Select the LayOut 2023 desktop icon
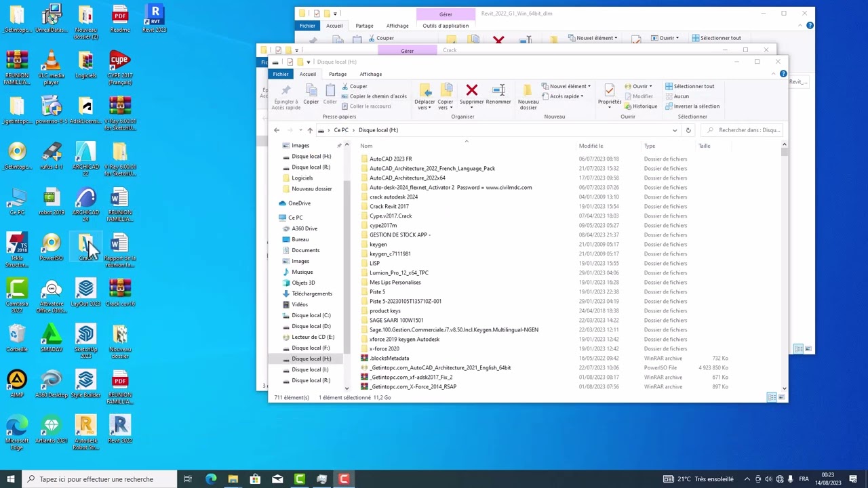 click(85, 293)
